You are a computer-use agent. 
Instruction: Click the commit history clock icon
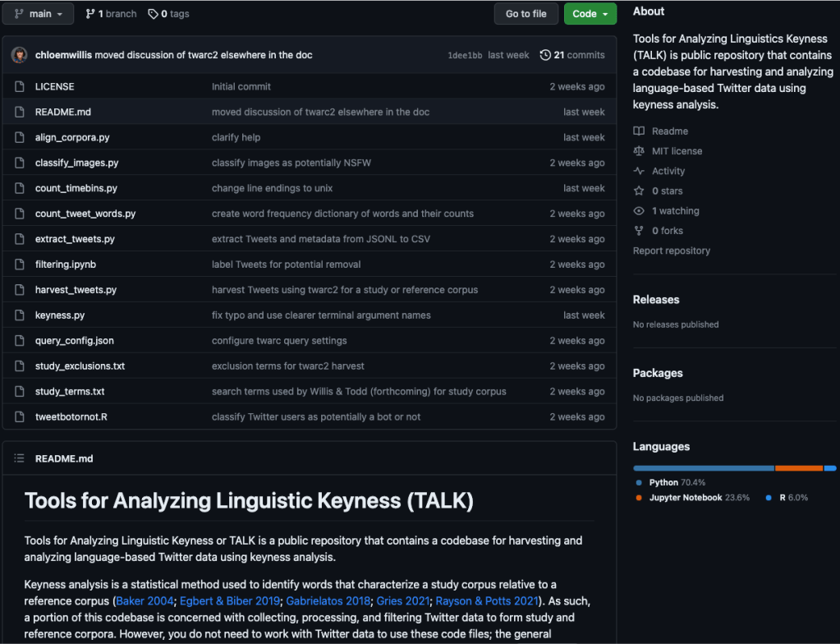[x=545, y=55]
